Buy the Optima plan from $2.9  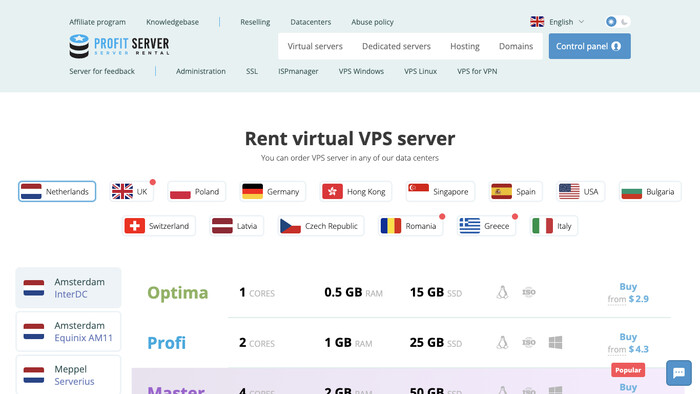pos(628,293)
